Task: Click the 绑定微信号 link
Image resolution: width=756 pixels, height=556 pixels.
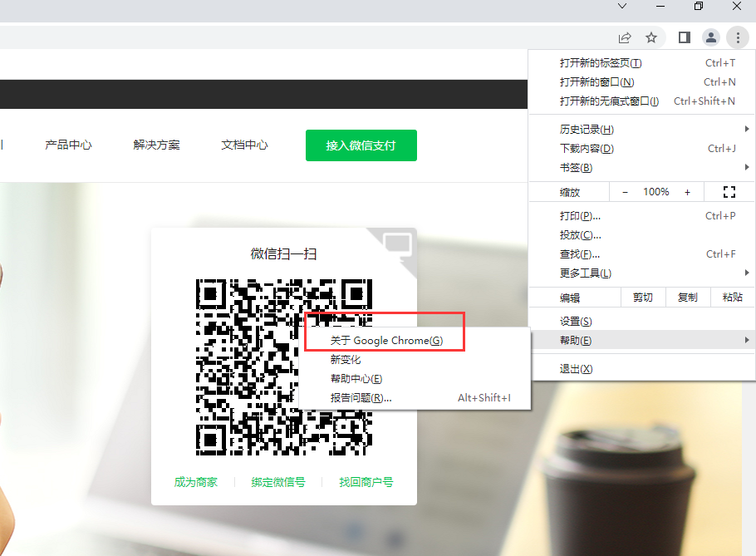Action: click(x=278, y=482)
